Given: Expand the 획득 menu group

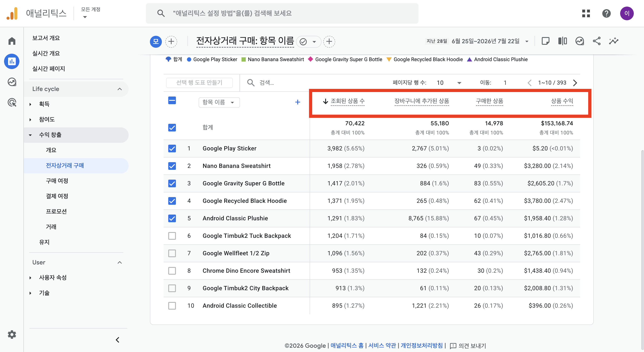Looking at the screenshot, I should pos(30,104).
